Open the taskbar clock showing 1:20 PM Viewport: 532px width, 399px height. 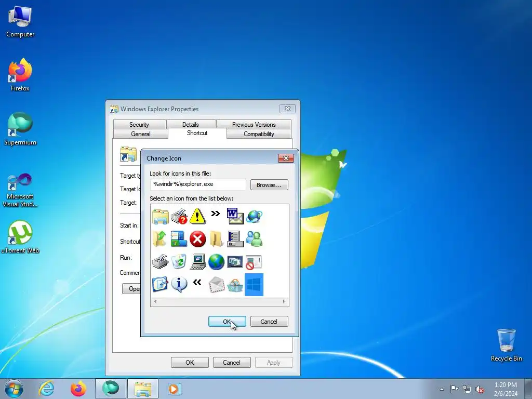506,389
